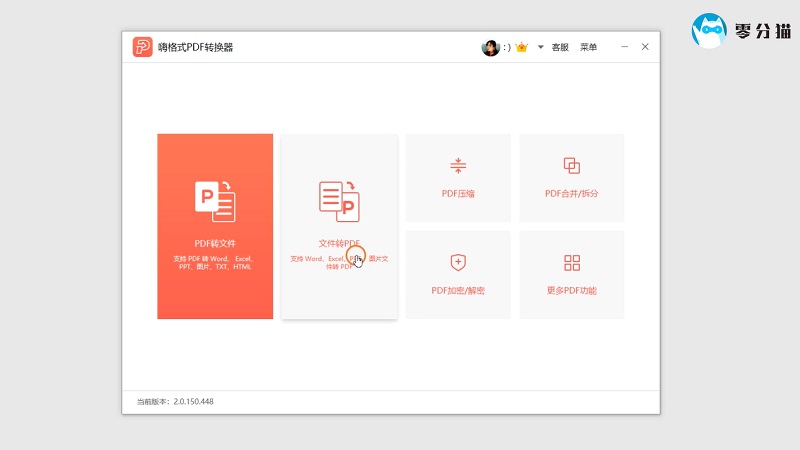Click the user avatar picture

click(x=490, y=47)
